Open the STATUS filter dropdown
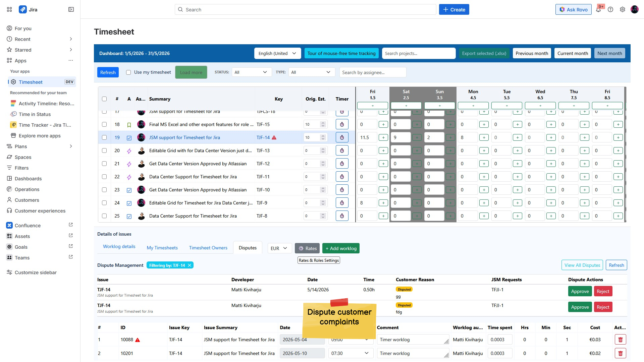Viewport: 644px width, 362px height. tap(252, 72)
